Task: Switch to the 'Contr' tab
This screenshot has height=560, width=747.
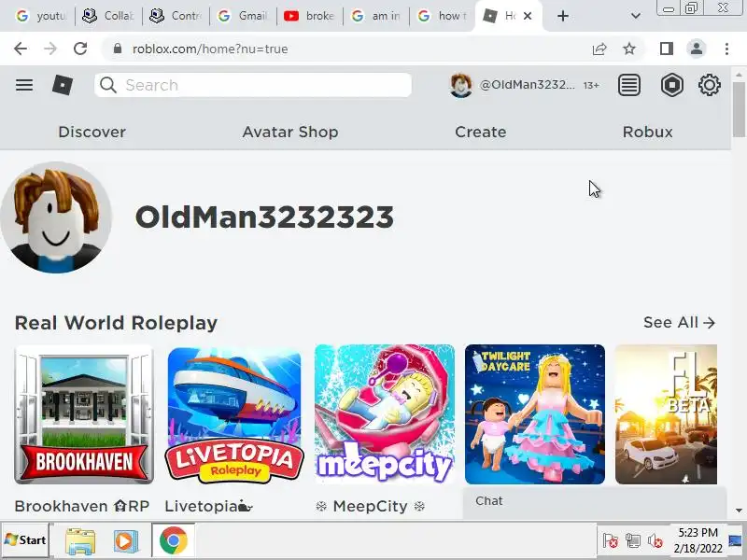Action: (x=176, y=16)
